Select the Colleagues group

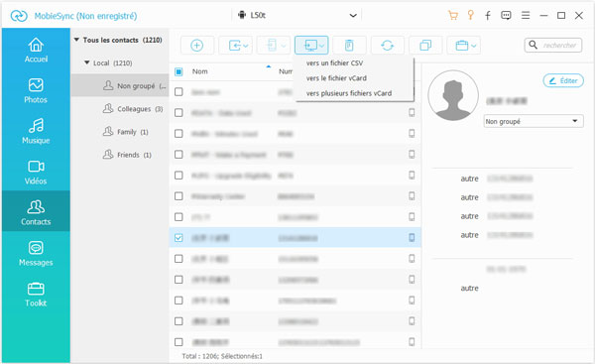click(120, 109)
